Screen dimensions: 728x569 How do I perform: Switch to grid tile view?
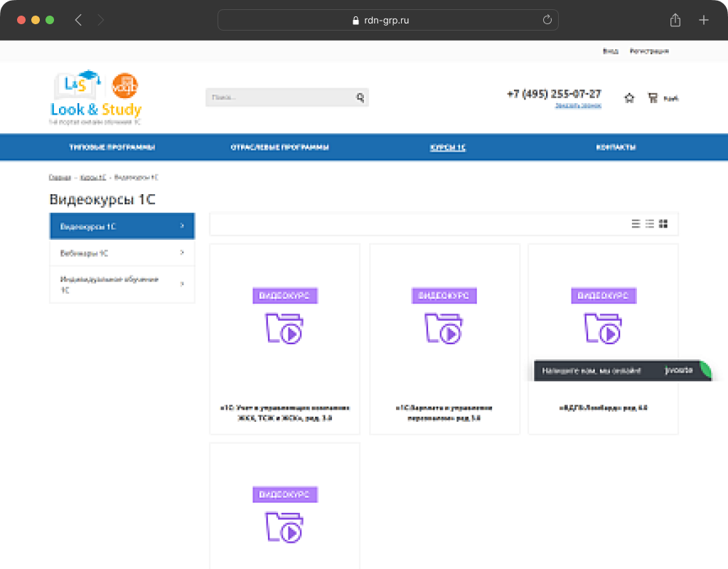tap(663, 224)
